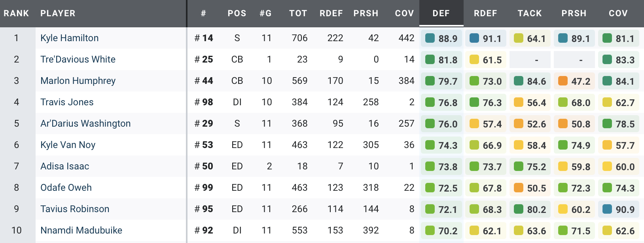The height and width of the screenshot is (243, 644).
Task: Sort by the rightmost COV grade header
Action: coord(618,13)
